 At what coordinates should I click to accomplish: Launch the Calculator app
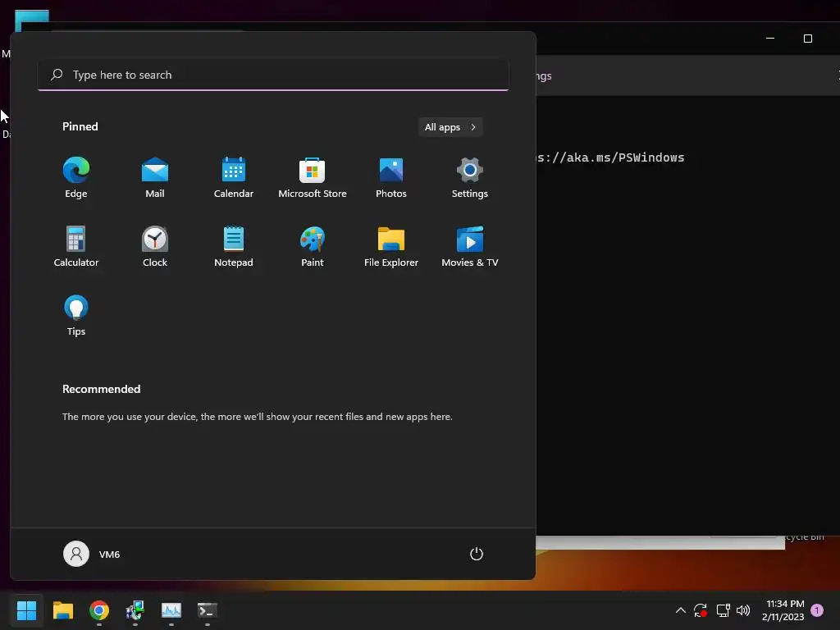76,246
